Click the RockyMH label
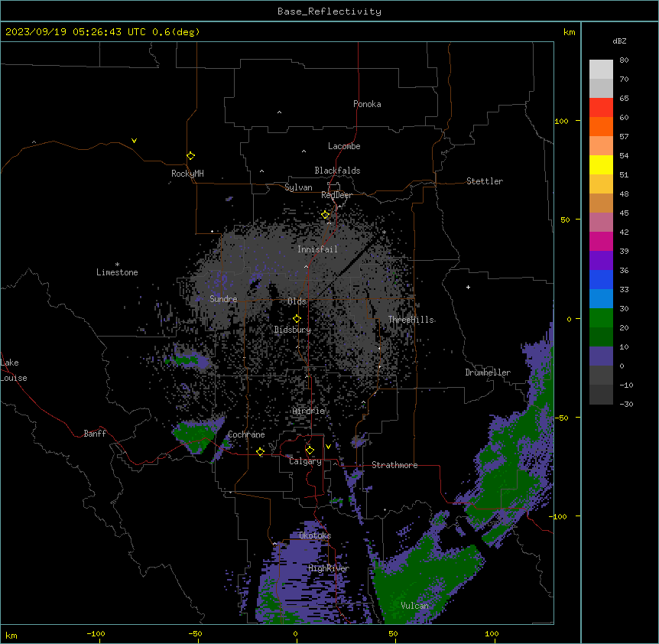The width and height of the screenshot is (659, 644). (187, 174)
